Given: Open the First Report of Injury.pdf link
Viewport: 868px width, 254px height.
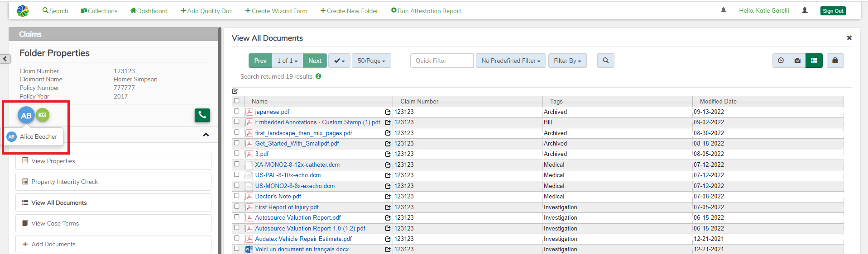Looking at the screenshot, I should pyautogui.click(x=287, y=207).
